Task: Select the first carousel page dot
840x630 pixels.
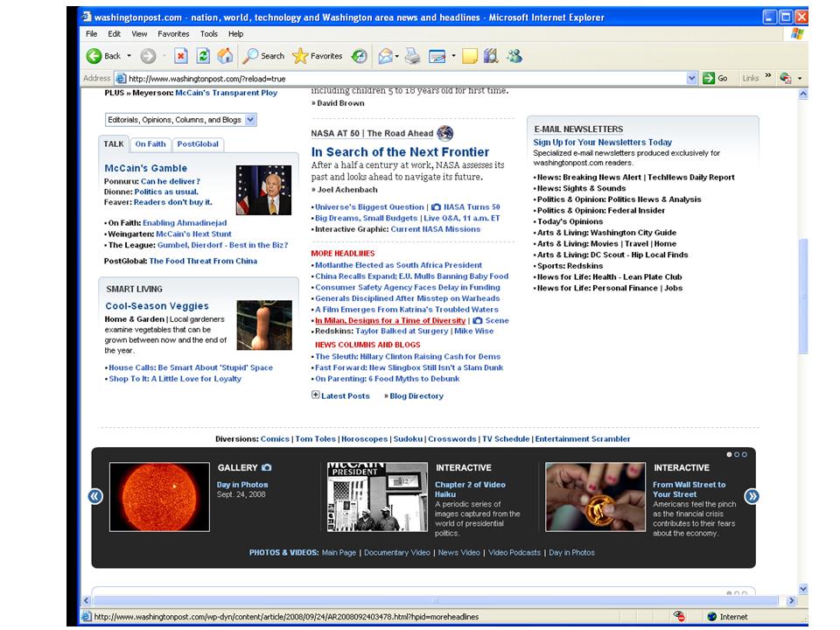Action: pyautogui.click(x=729, y=454)
